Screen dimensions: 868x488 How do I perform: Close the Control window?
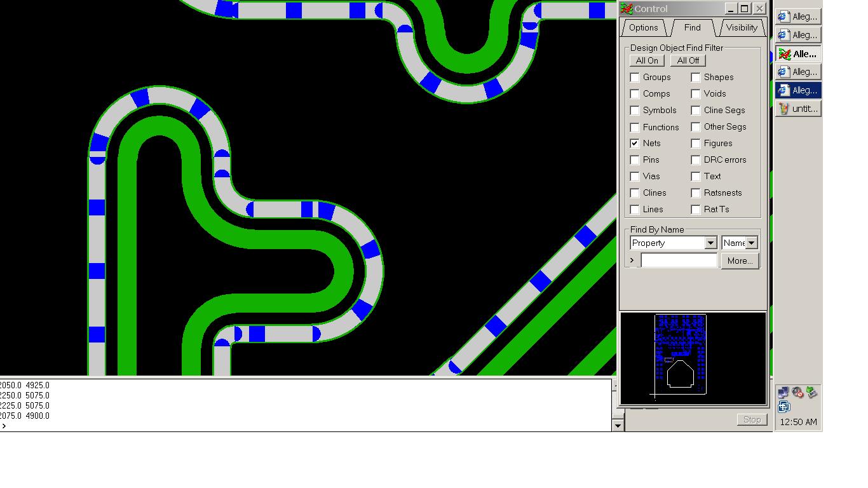759,9
